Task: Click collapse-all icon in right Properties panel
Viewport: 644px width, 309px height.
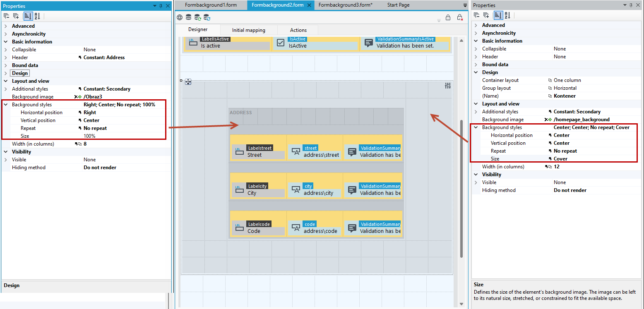Action: [477, 15]
